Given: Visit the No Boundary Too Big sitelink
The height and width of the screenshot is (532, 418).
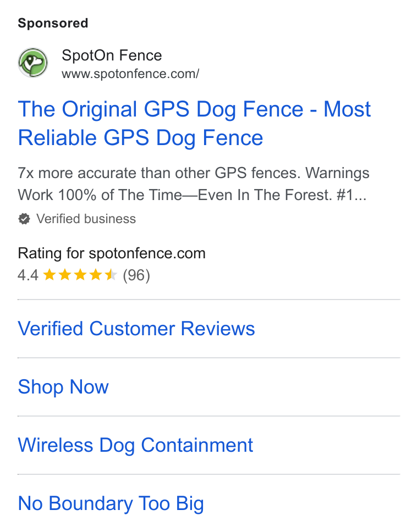Looking at the screenshot, I should click(111, 503).
